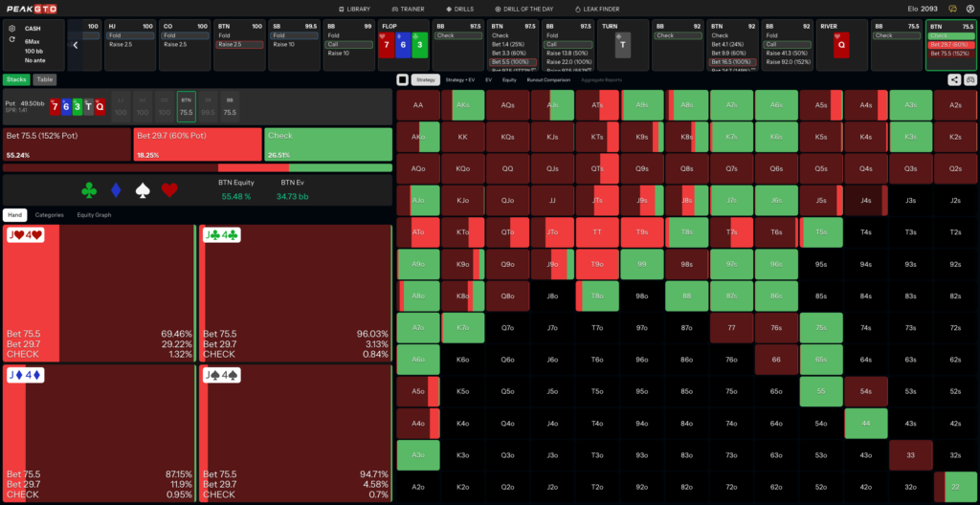Click the Leak Finder droplet icon
The height and width of the screenshot is (505, 980).
point(578,10)
